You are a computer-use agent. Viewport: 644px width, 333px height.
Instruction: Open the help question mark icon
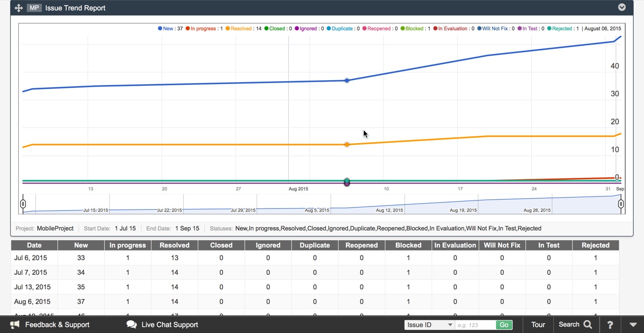coord(610,325)
